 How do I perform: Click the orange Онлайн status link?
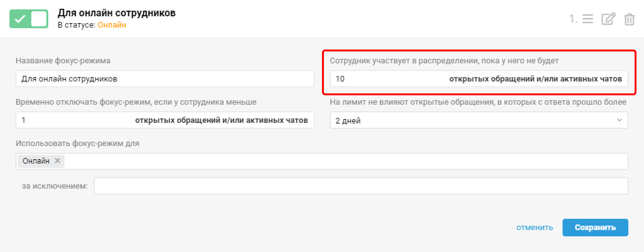(x=112, y=25)
